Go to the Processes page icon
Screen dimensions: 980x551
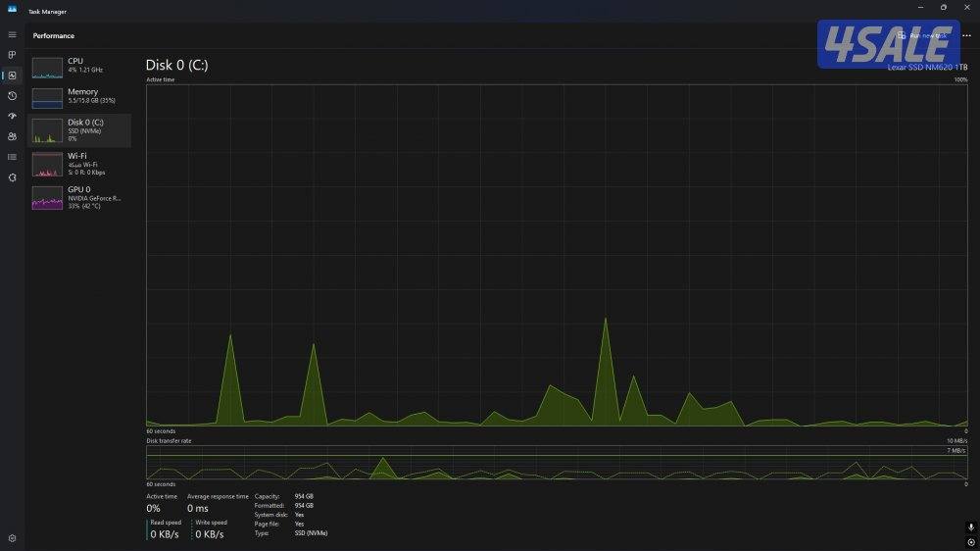[12, 55]
